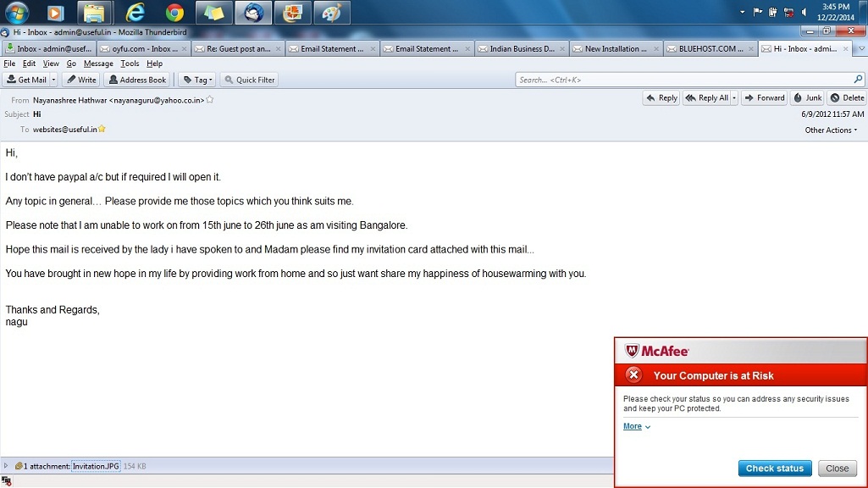Open the Message menu
The image size is (868, 488).
[x=98, y=64]
